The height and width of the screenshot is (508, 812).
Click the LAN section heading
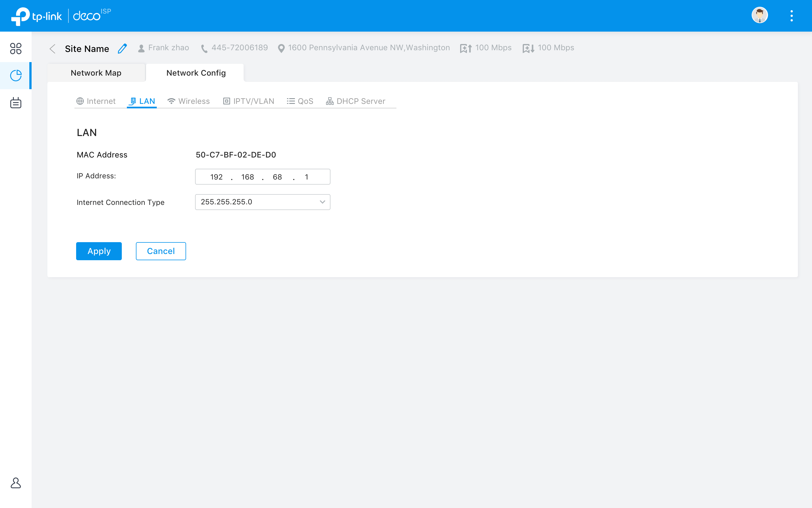[x=87, y=132]
